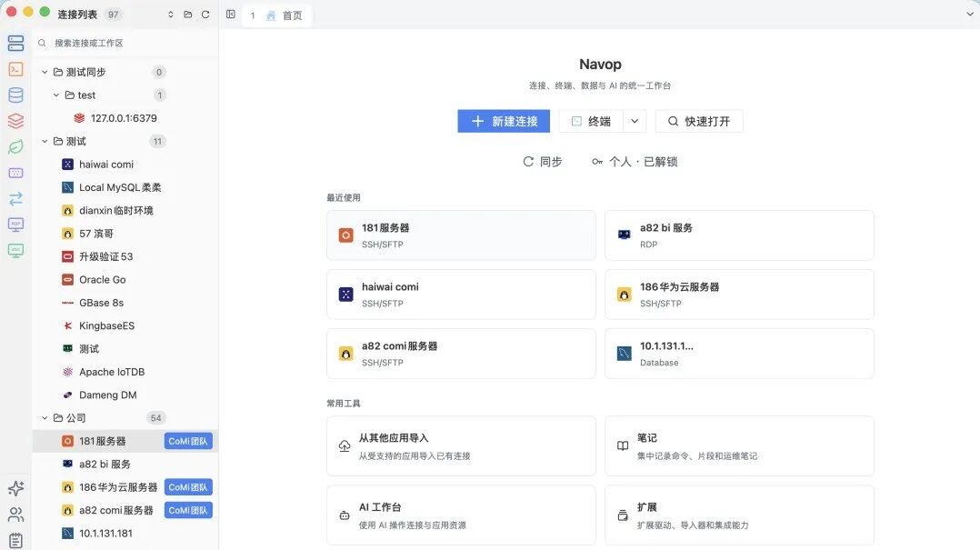The height and width of the screenshot is (550, 980).
Task: Select the Apache IoTDB connection
Action: [x=125, y=372]
